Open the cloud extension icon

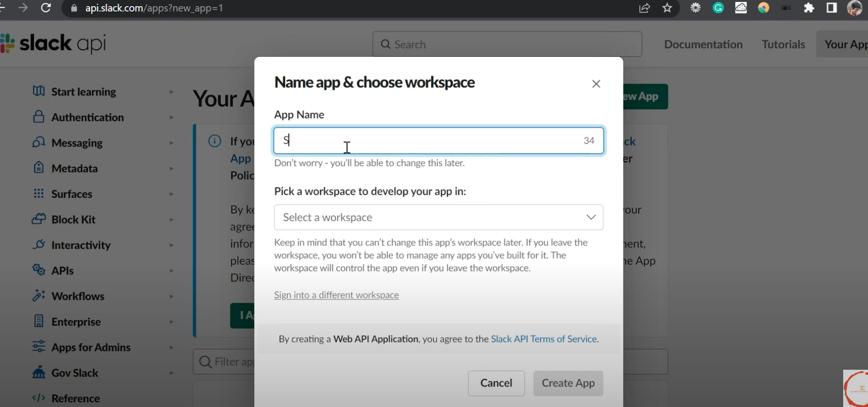741,8
